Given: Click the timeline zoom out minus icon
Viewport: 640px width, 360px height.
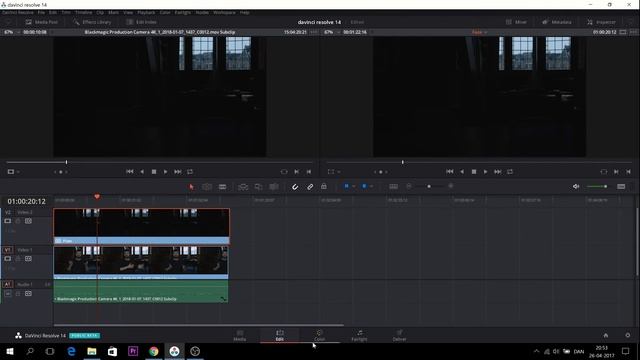Looking at the screenshot, I should coord(409,186).
